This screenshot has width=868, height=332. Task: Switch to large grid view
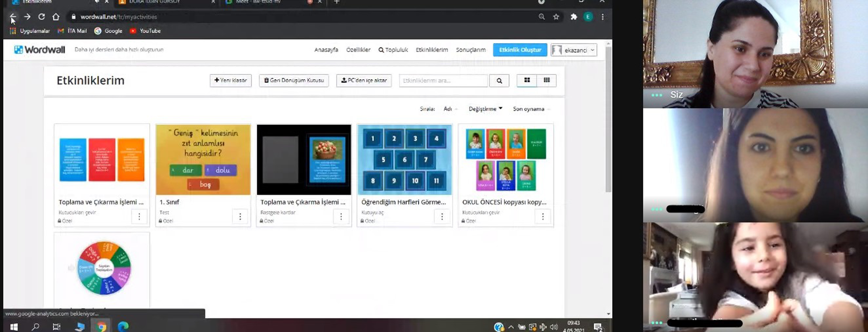(x=527, y=80)
